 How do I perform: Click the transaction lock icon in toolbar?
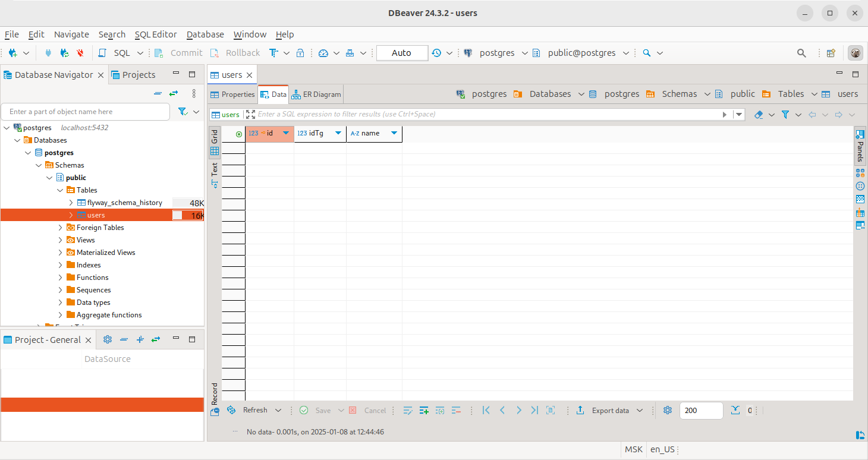pos(300,53)
